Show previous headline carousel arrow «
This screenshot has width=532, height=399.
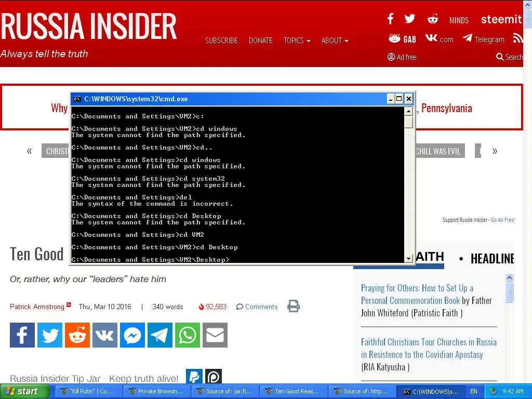click(x=29, y=151)
